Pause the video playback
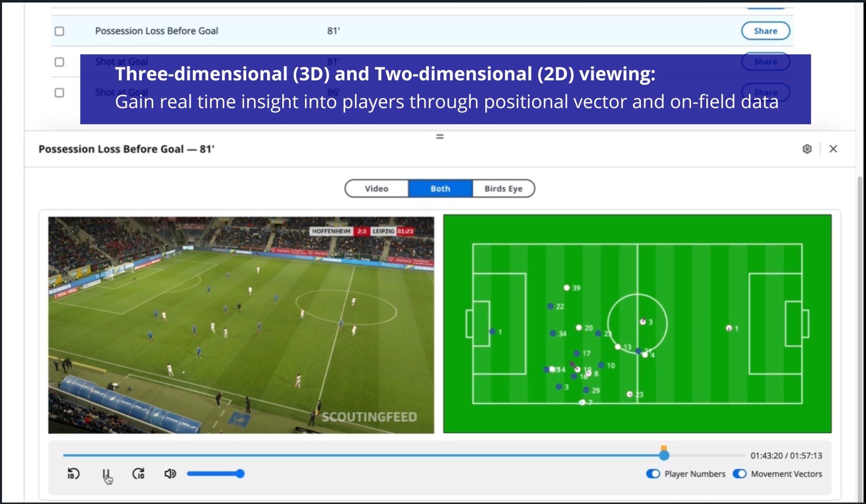The width and height of the screenshot is (866, 504). (x=105, y=473)
